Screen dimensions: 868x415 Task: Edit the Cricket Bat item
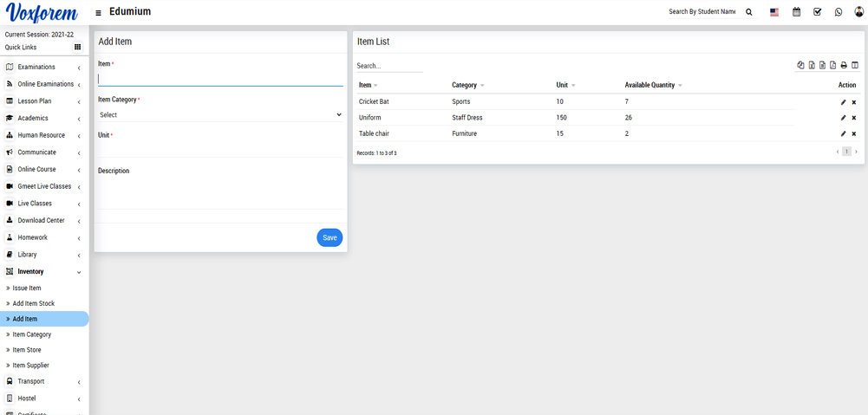[x=843, y=102]
